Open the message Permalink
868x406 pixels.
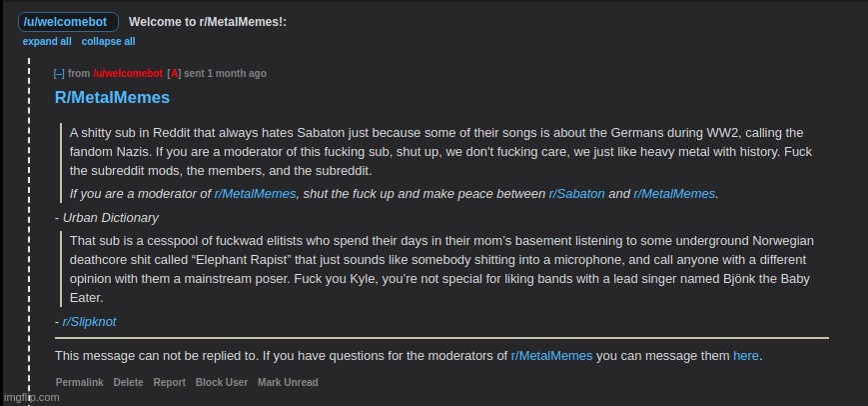[x=79, y=383]
